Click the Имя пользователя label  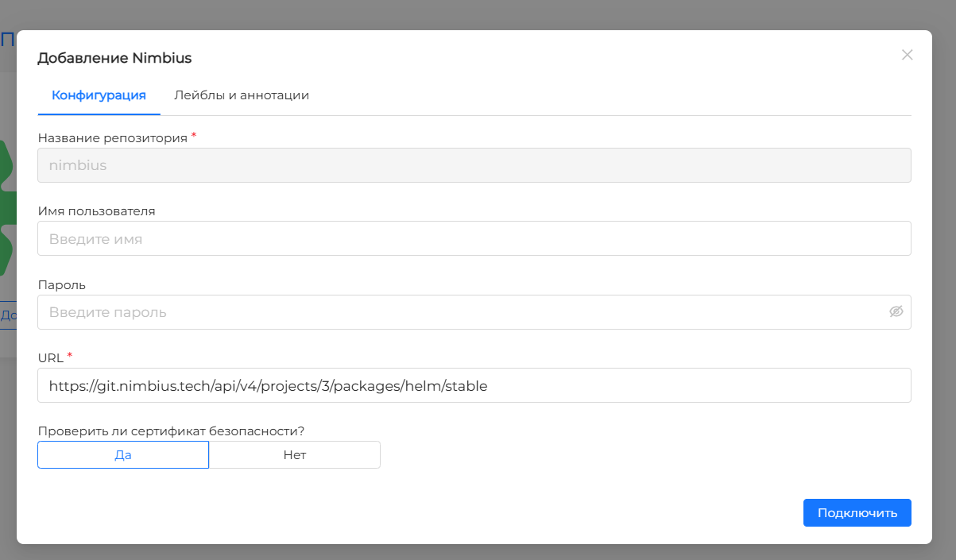[x=96, y=211]
